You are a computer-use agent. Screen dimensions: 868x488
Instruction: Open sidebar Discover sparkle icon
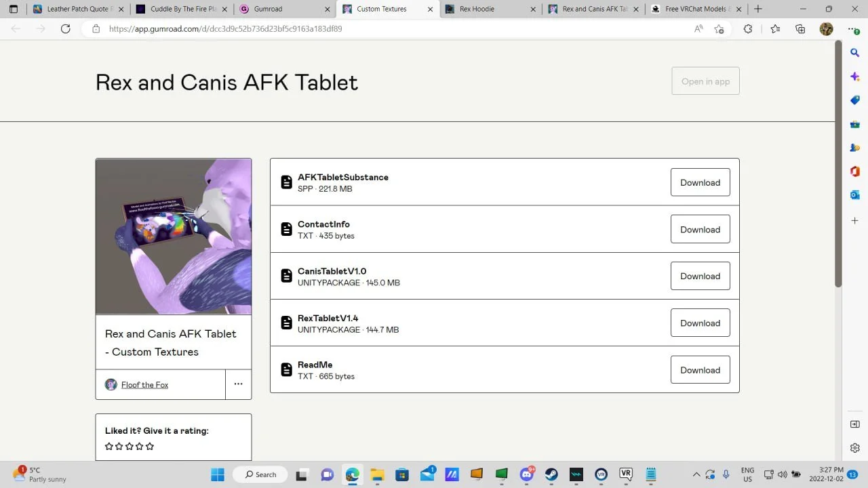[x=855, y=77]
